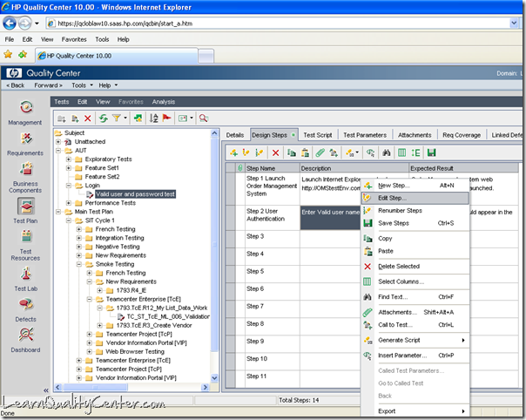Collapse the AUT folder in tree

coord(58,150)
